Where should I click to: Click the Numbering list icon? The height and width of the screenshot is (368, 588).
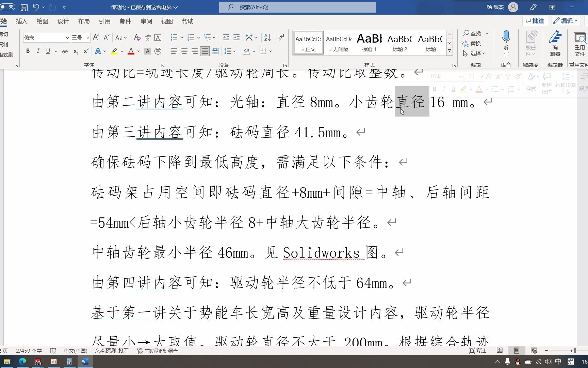191,37
